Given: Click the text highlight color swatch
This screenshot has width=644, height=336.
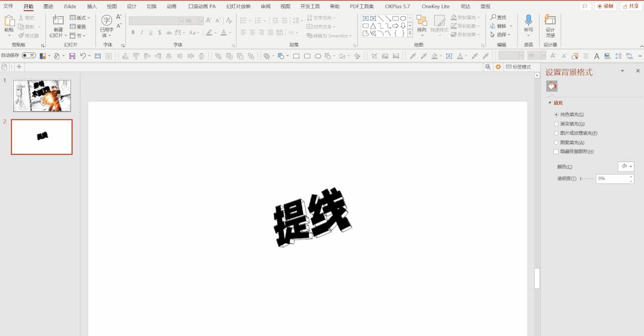Looking at the screenshot, I should [209, 32].
